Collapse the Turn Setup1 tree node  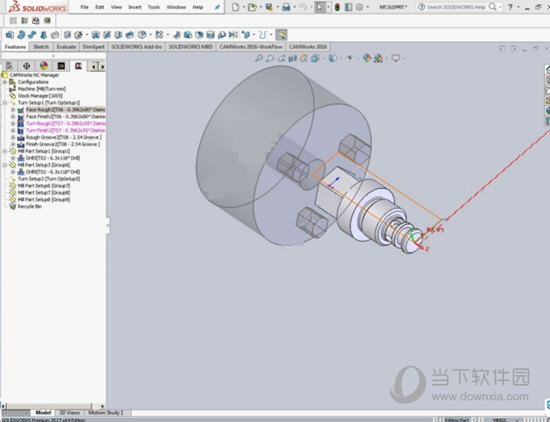pyautogui.click(x=5, y=103)
